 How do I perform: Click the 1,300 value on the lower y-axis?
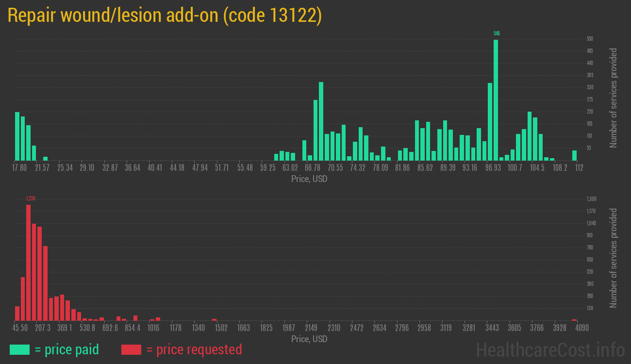(591, 199)
